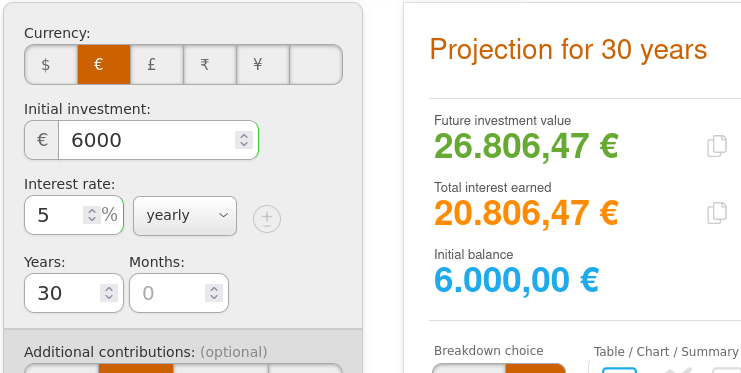Focus the Years input field
Screen dimensions: 741x373
[74, 293]
